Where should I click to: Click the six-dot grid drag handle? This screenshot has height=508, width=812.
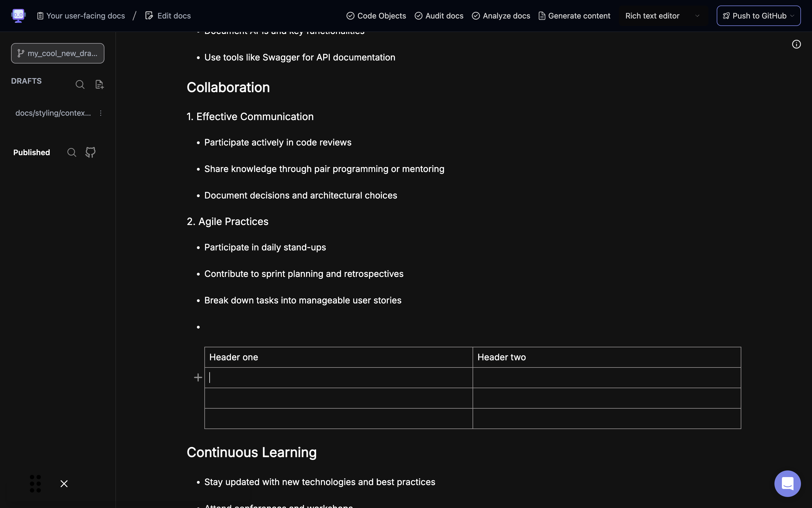pyautogui.click(x=35, y=483)
